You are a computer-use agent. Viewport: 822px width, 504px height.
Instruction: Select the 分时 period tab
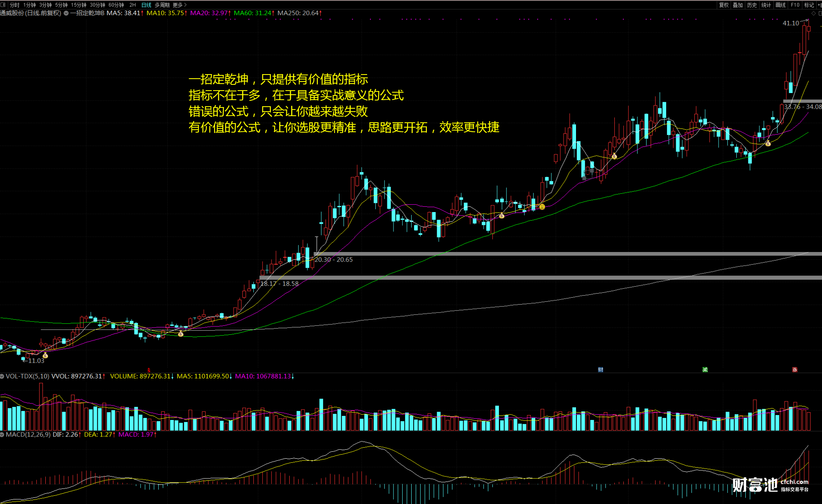point(14,5)
